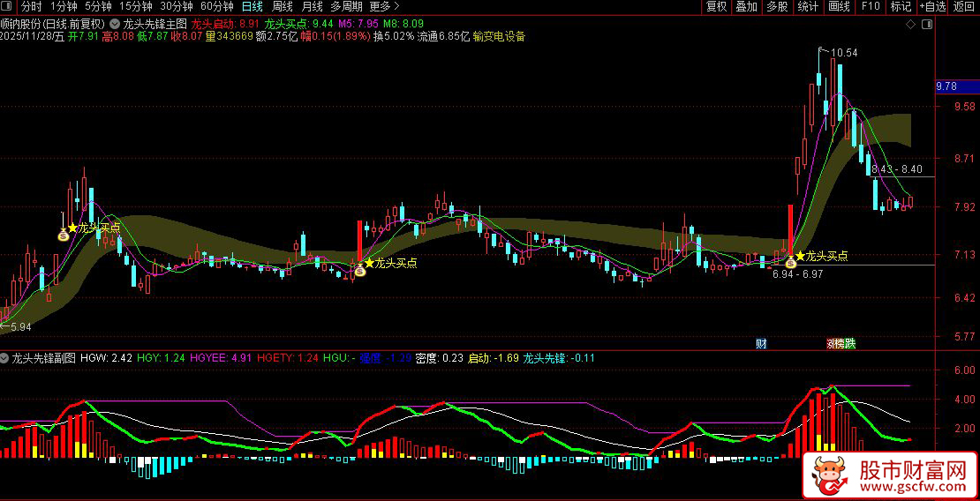Expand the 龙头先锋副图 indicator dropdown
This screenshot has width=980, height=501.
pos(6,359)
